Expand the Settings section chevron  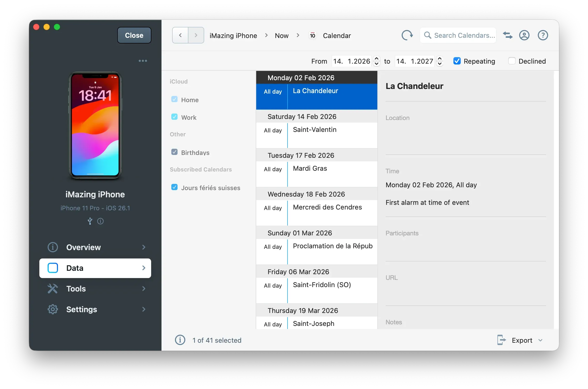(144, 309)
